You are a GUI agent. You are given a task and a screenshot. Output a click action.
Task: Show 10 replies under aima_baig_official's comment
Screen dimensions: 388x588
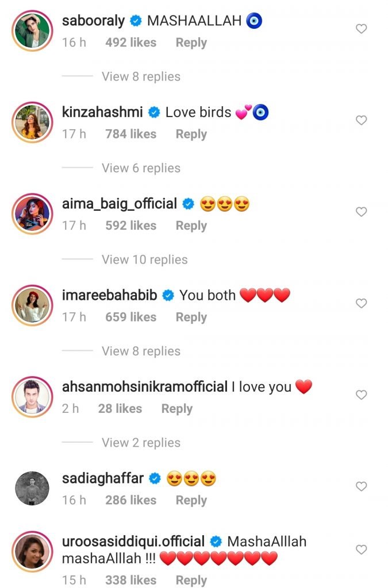pos(144,260)
